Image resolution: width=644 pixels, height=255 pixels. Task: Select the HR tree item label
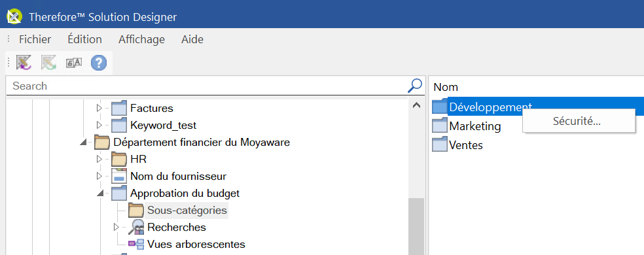(138, 159)
